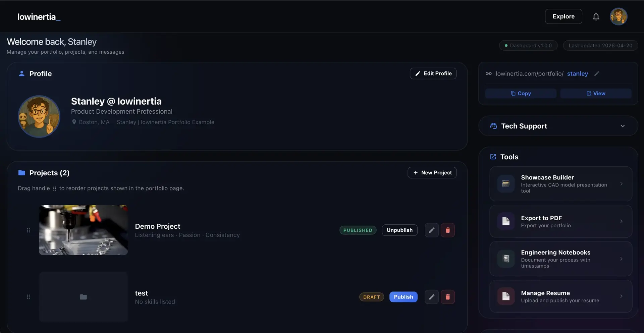Open the notifications bell
This screenshot has width=644, height=333.
[x=596, y=16]
